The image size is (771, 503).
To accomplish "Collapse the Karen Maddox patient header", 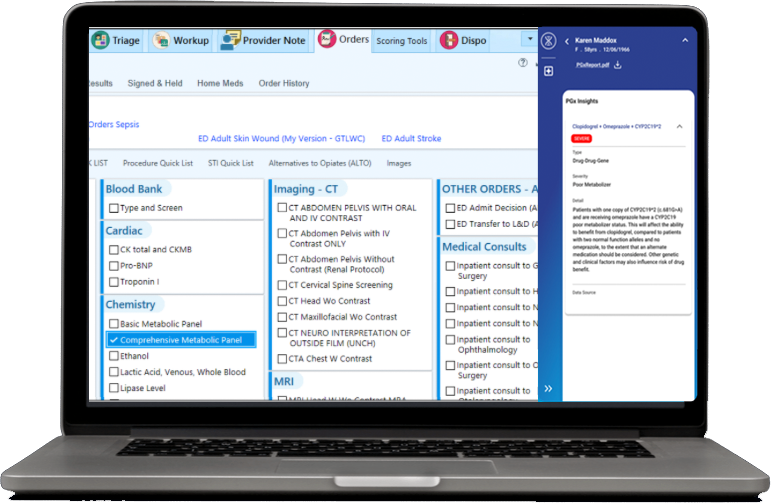I will [685, 41].
